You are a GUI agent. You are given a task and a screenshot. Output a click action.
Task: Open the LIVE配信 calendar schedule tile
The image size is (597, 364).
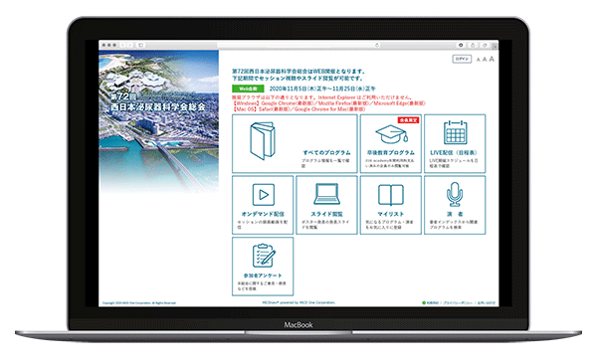(455, 143)
